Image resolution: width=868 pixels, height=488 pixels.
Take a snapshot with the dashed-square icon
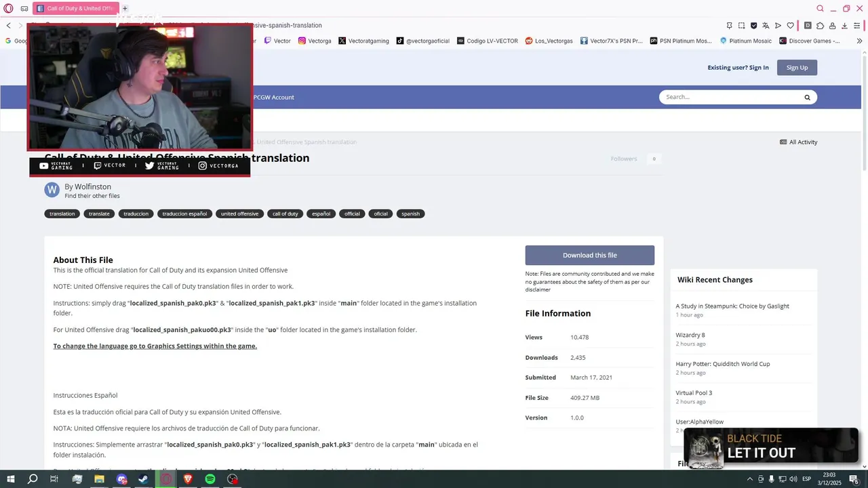tap(742, 26)
